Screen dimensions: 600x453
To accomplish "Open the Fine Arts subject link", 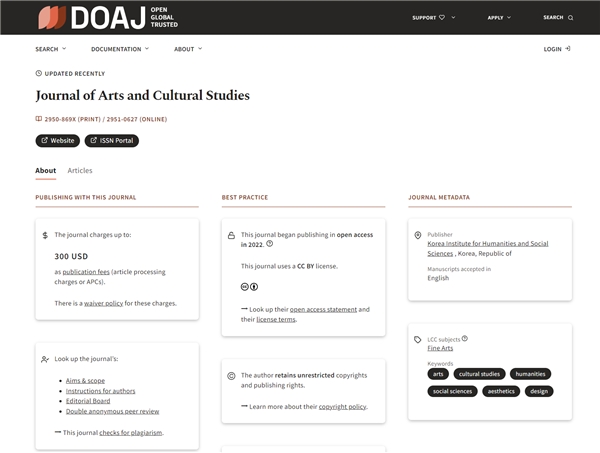I will (441, 348).
